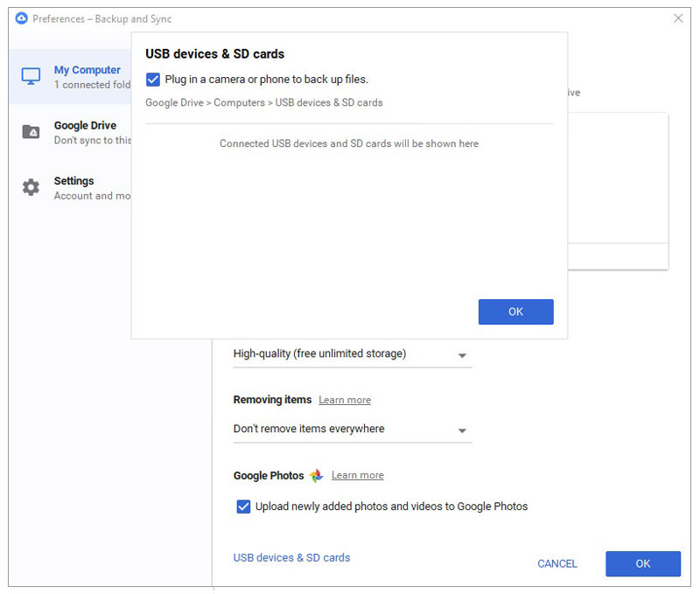Click the Google Drive folder icon
Screen dimensions: 700x594
click(31, 132)
